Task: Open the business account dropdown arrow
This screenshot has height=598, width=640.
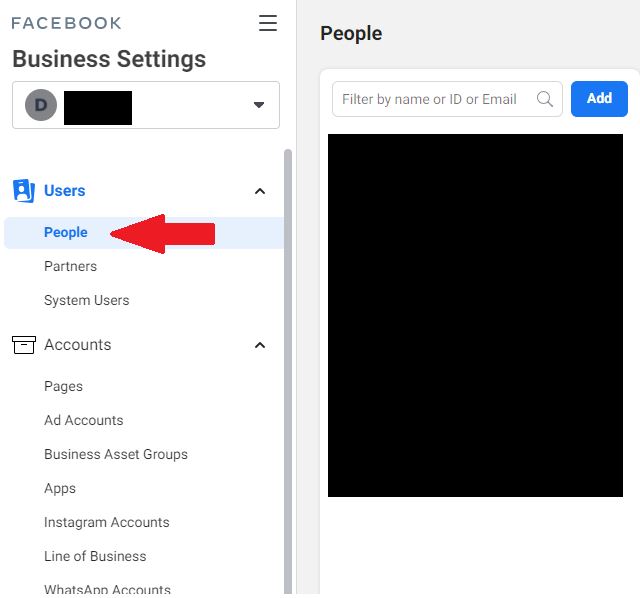Action: point(258,105)
